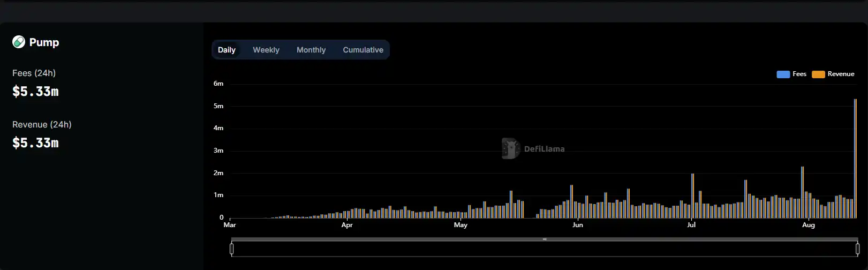
Task: Toggle the Revenue series legend label
Action: [841, 74]
